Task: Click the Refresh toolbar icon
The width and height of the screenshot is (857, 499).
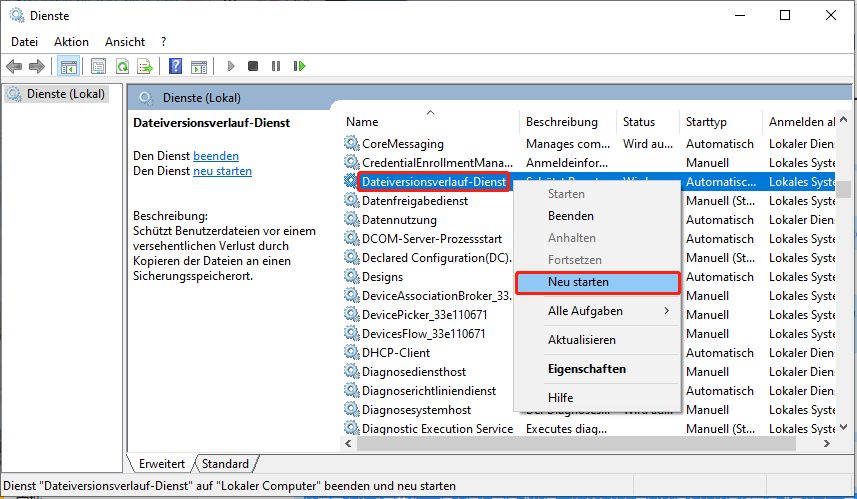Action: click(x=122, y=67)
